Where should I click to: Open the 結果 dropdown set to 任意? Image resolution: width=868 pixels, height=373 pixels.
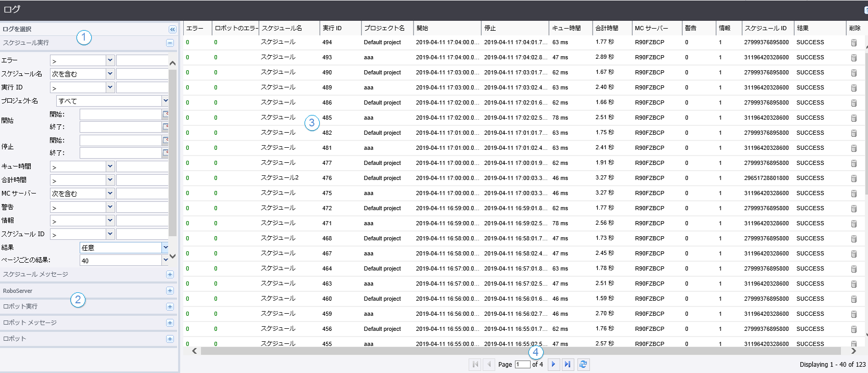coord(165,248)
